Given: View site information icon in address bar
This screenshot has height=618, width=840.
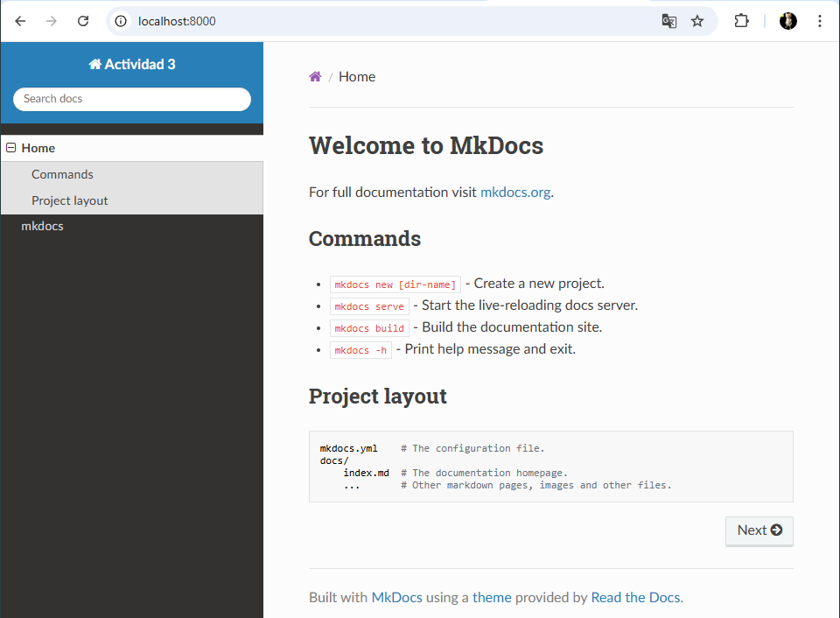Looking at the screenshot, I should (122, 21).
